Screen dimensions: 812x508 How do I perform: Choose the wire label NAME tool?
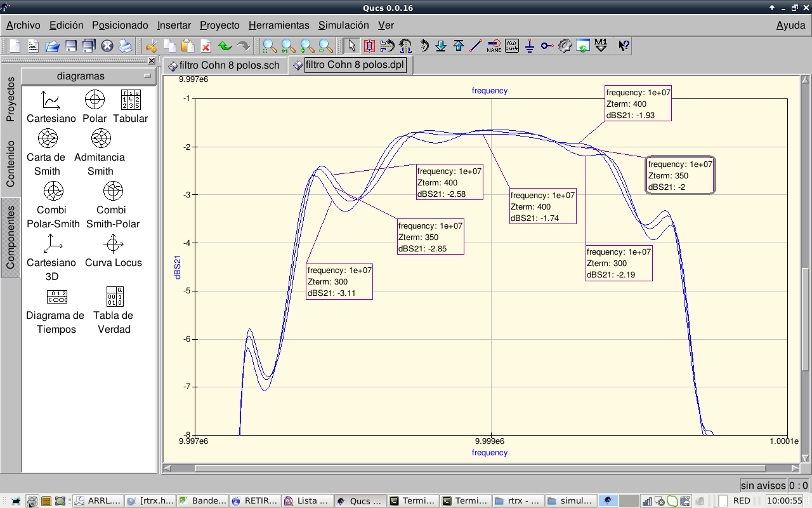pyautogui.click(x=494, y=46)
